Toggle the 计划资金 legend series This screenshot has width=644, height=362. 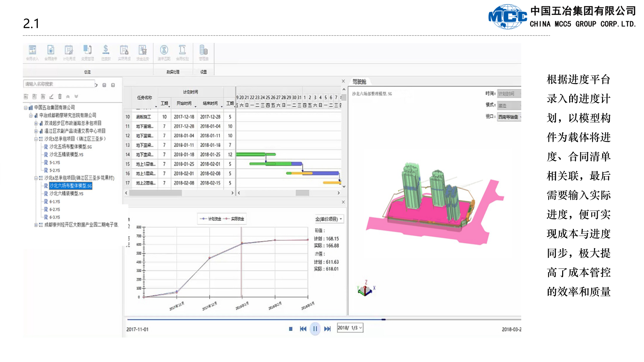[211, 219]
